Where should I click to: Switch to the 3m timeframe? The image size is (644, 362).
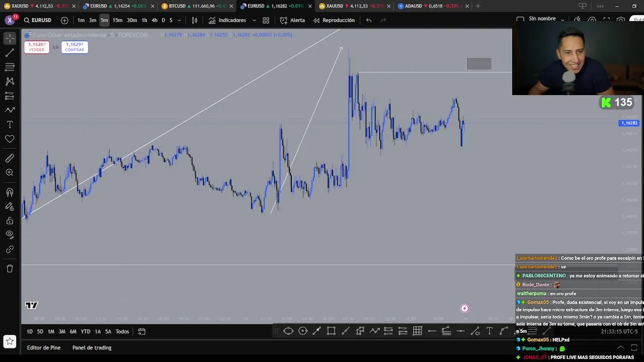click(93, 20)
